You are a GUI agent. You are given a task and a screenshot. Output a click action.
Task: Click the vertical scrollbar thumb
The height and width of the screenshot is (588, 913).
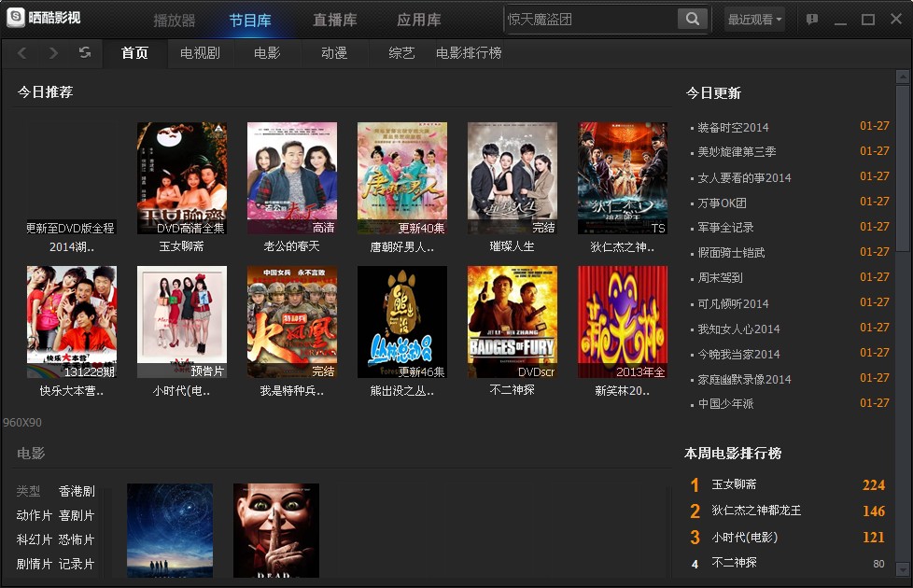point(903,168)
